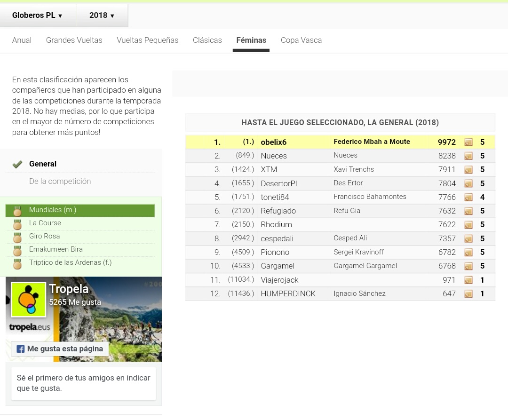Viewport: 508px width, 420px height.
Task: Open DesertorPL player link
Action: [x=280, y=183]
